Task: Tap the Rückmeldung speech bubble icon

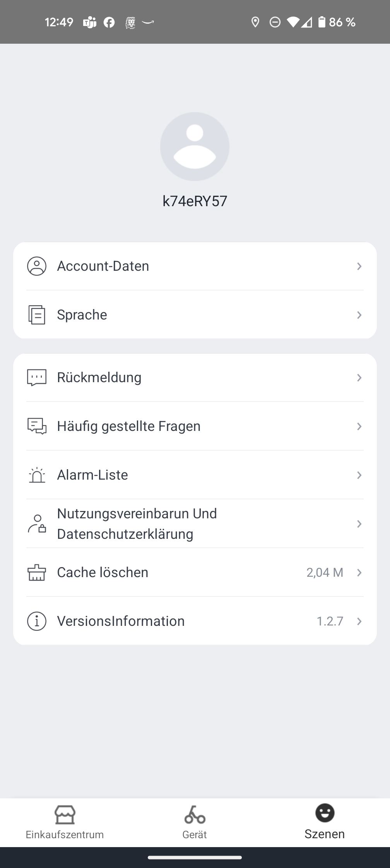Action: [x=37, y=378]
